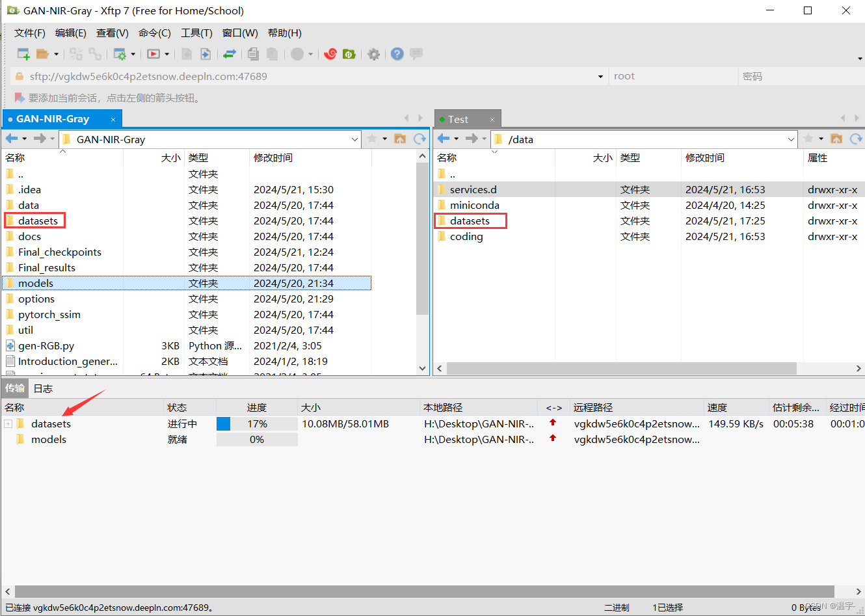The height and width of the screenshot is (616, 865).
Task: Switch to the 日志 tab
Action: (x=43, y=388)
